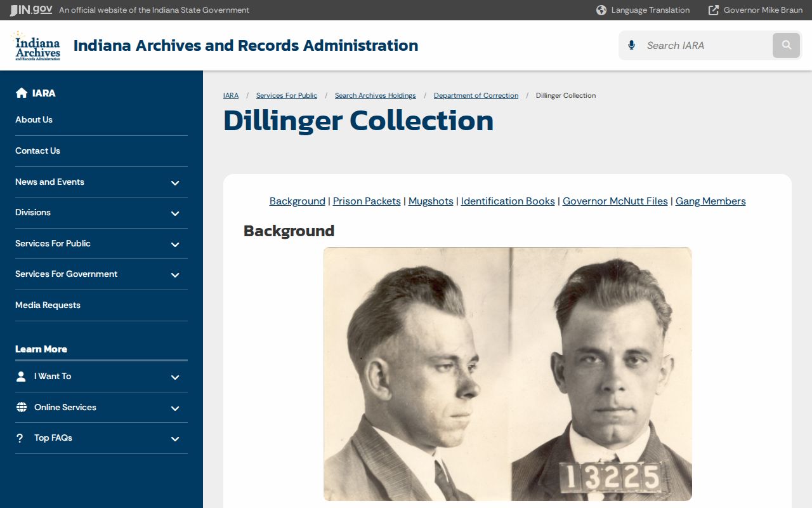Screen dimensions: 812x508
Task: Click the Learn More sidebar heading
Action: pos(41,349)
